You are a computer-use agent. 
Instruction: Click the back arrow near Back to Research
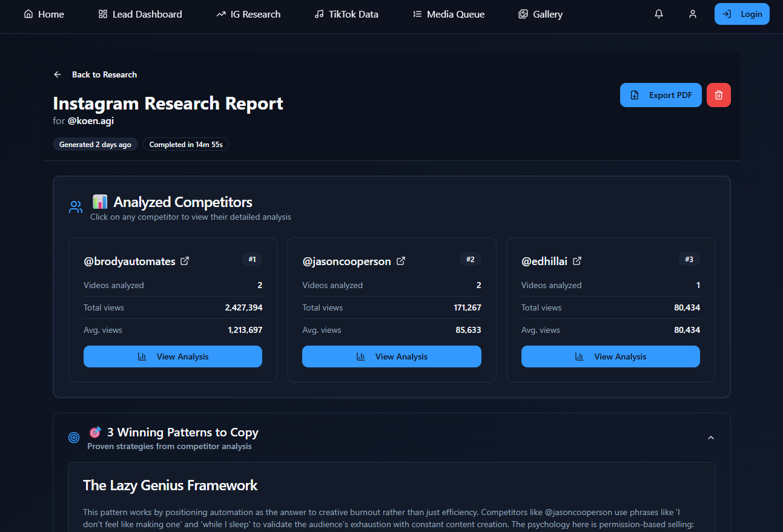click(57, 74)
